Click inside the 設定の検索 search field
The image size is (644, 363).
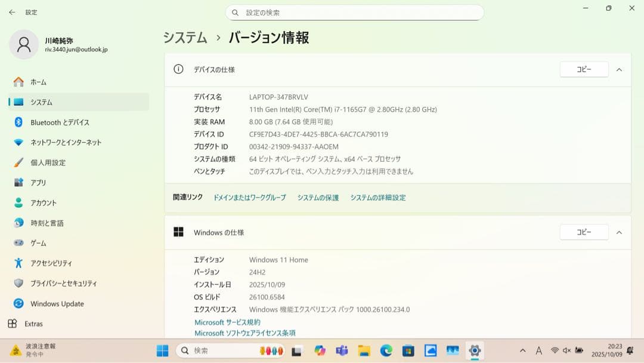(355, 12)
